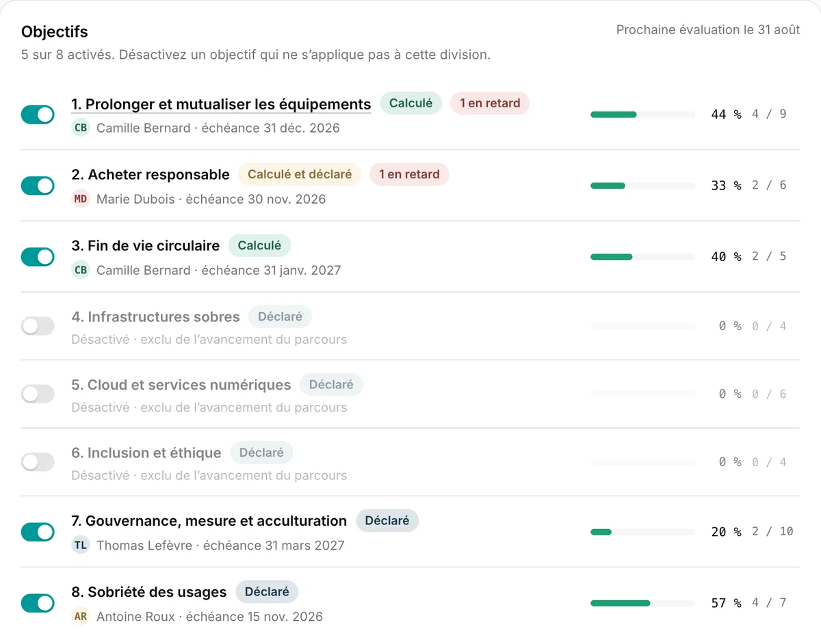Click the AR avatar of Antoine Roux
Image resolution: width=821 pixels, height=644 pixels.
tap(81, 616)
